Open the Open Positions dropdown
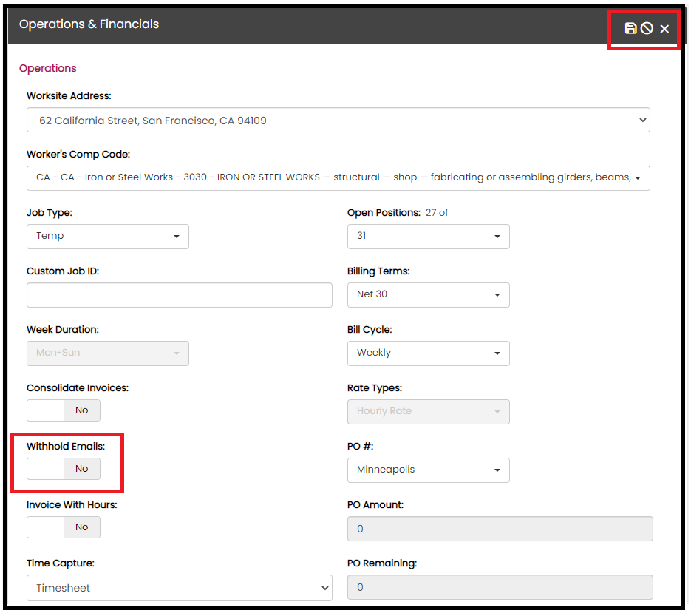This screenshot has width=691, height=616. pos(428,237)
